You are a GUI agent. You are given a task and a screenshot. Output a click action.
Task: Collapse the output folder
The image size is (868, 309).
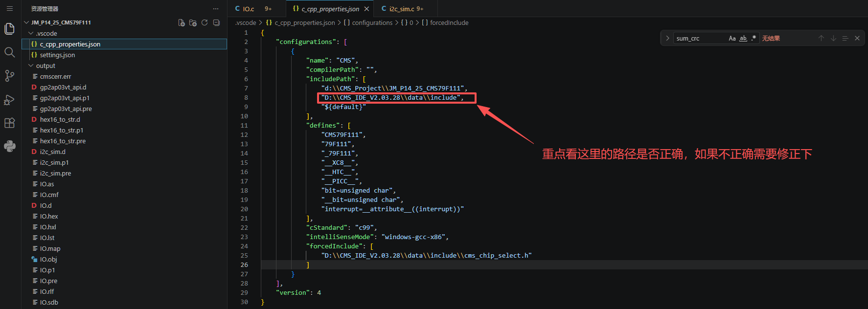(125, 66)
